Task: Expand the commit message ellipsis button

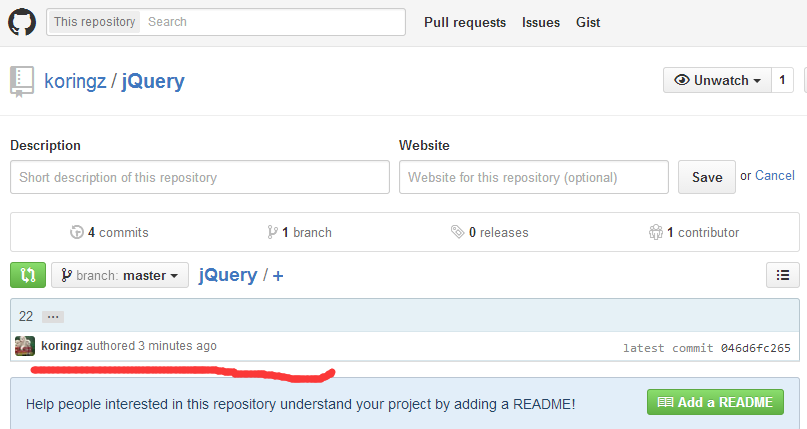Action: [53, 317]
